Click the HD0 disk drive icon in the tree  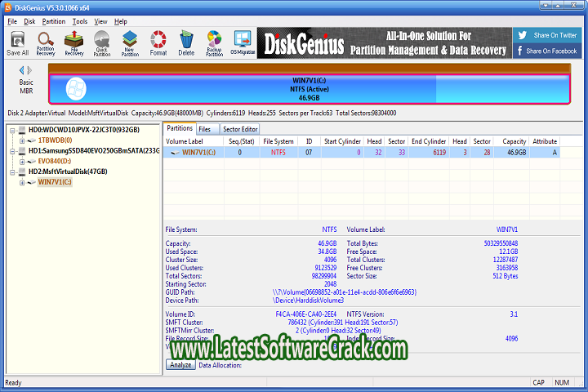(22, 130)
